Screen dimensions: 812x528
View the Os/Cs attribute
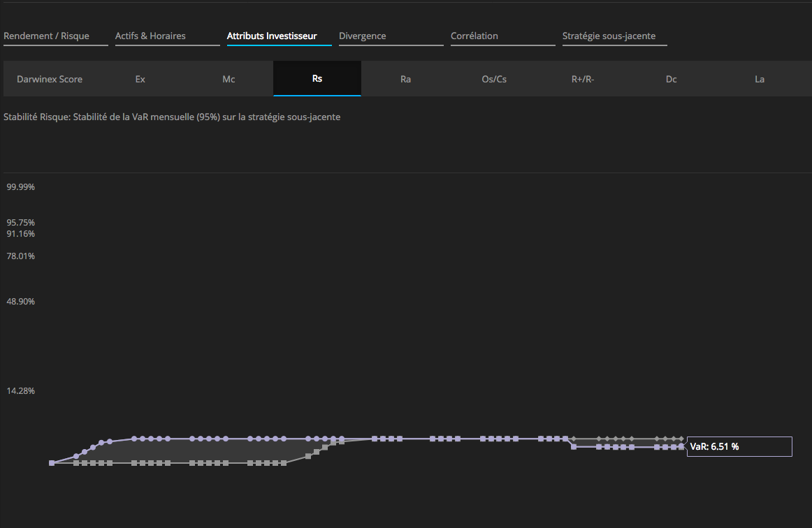point(494,79)
